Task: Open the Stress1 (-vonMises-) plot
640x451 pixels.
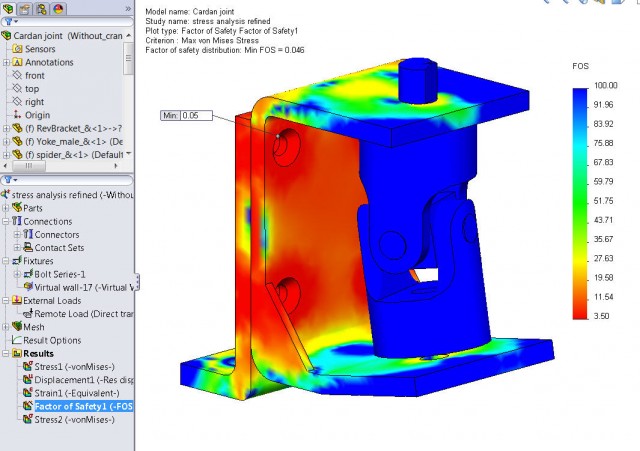Action: click(x=69, y=367)
